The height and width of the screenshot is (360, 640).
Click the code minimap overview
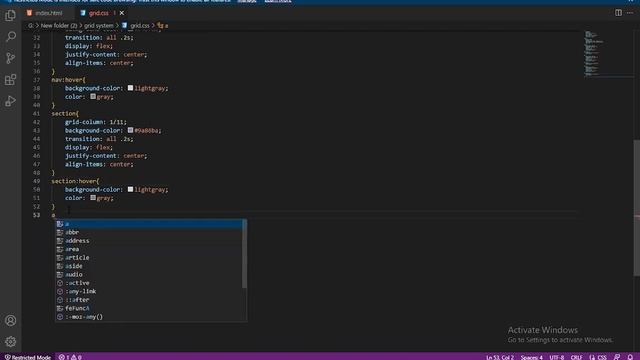(x=607, y=53)
